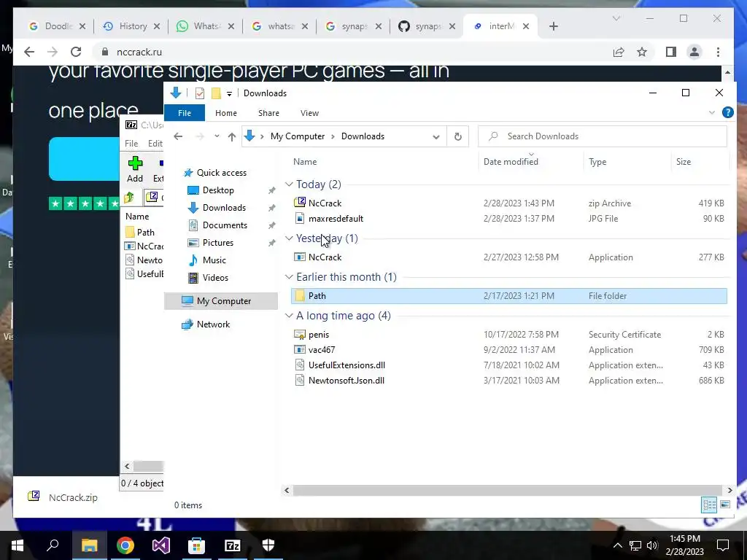Close the WhatsApp tab in Chrome

(231, 26)
